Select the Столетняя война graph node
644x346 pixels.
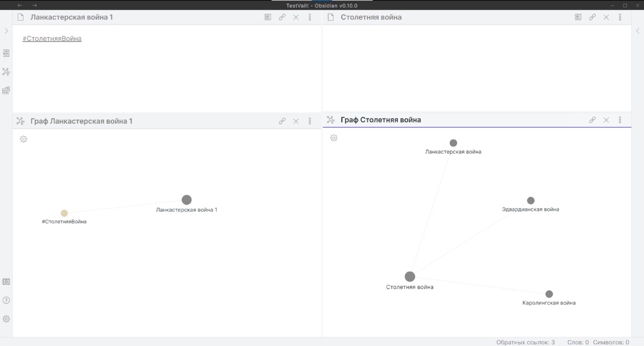[409, 277]
